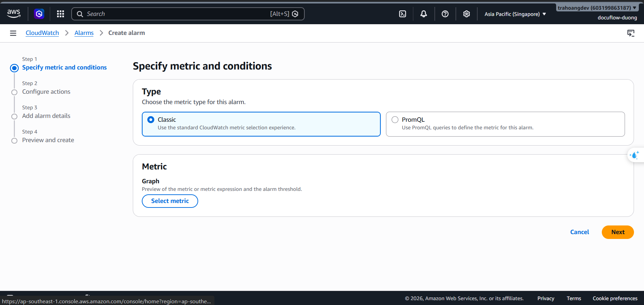This screenshot has height=305, width=644.
Task: Open the Terms footer link
Action: tap(574, 298)
